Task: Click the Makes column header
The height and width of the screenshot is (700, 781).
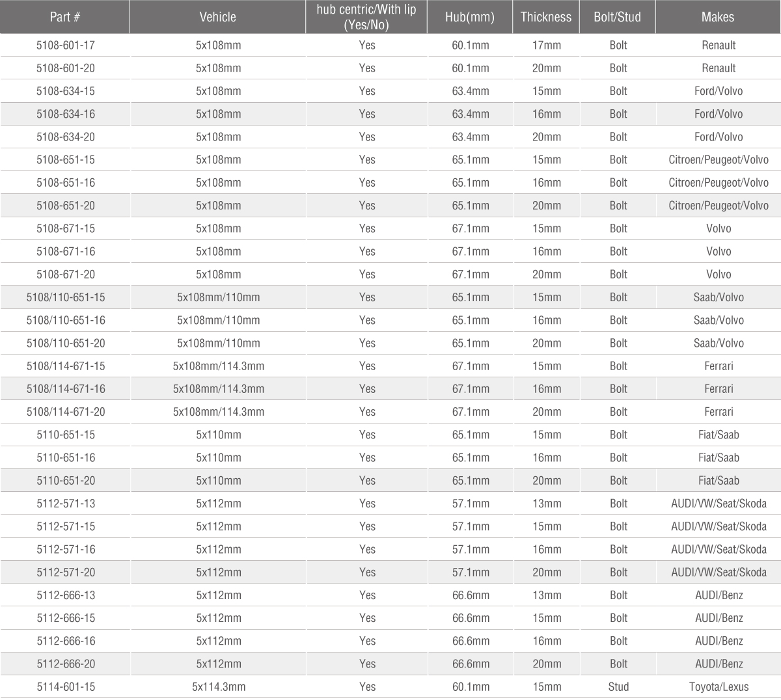Action: tap(718, 17)
